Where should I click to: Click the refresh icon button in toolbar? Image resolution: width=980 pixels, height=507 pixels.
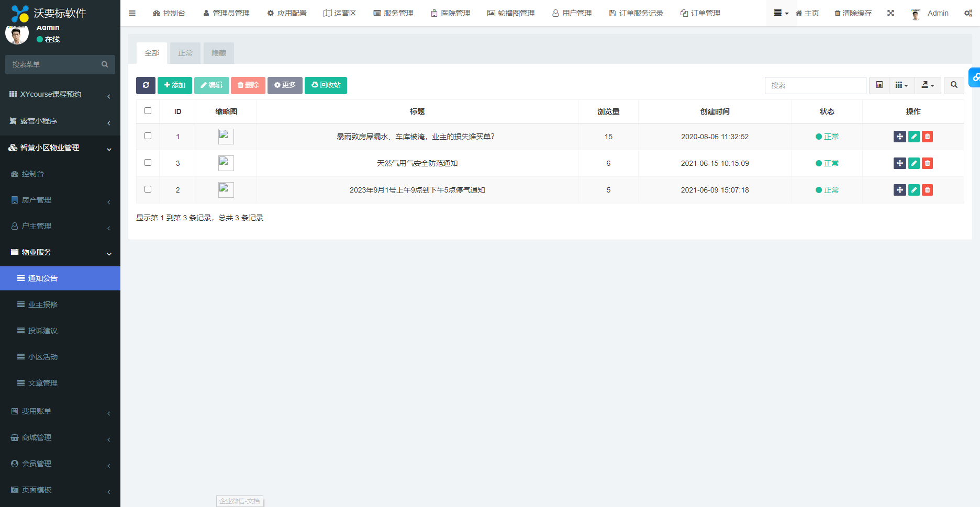pyautogui.click(x=146, y=85)
